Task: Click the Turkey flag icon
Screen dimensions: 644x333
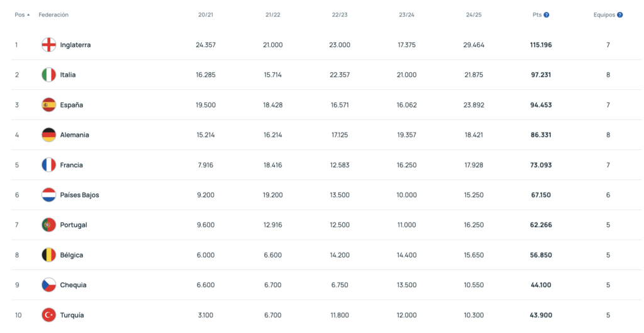Action: [x=48, y=315]
